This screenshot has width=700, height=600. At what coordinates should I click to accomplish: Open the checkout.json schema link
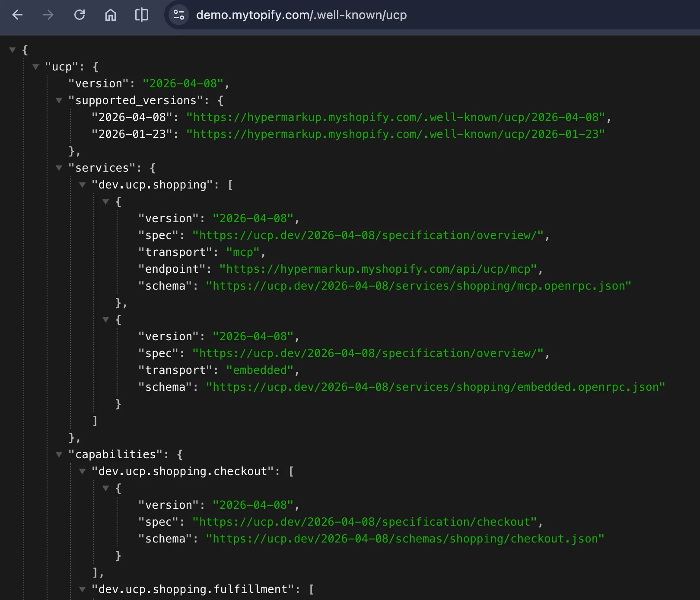pyautogui.click(x=405, y=539)
